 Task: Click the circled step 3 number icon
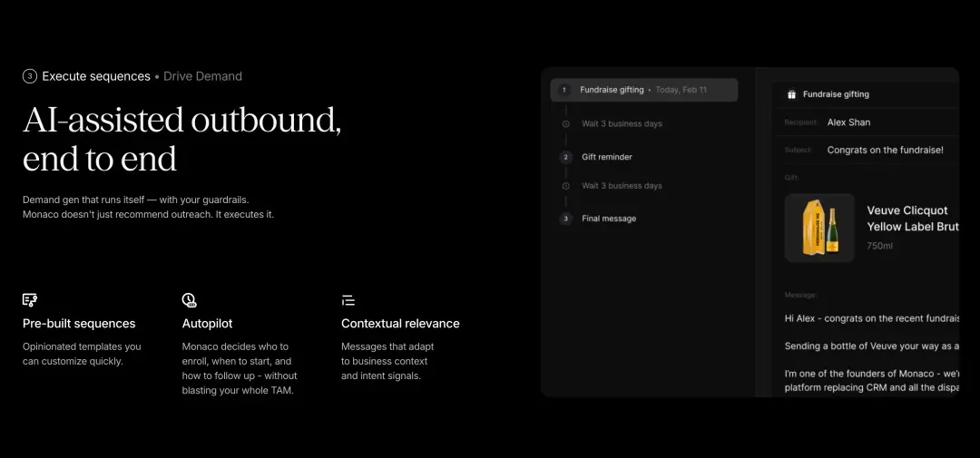[x=30, y=76]
